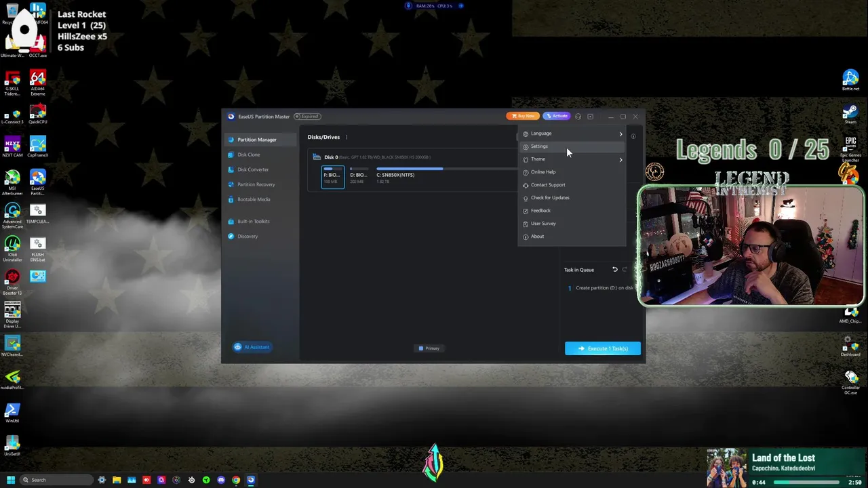The width and height of the screenshot is (868, 488).
Task: Click the Disk 0 drive icon
Action: click(317, 157)
